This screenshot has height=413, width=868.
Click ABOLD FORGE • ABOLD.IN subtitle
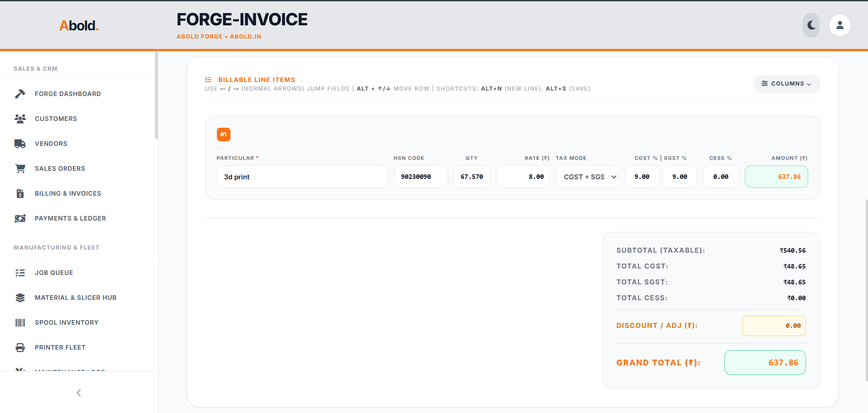click(x=219, y=37)
